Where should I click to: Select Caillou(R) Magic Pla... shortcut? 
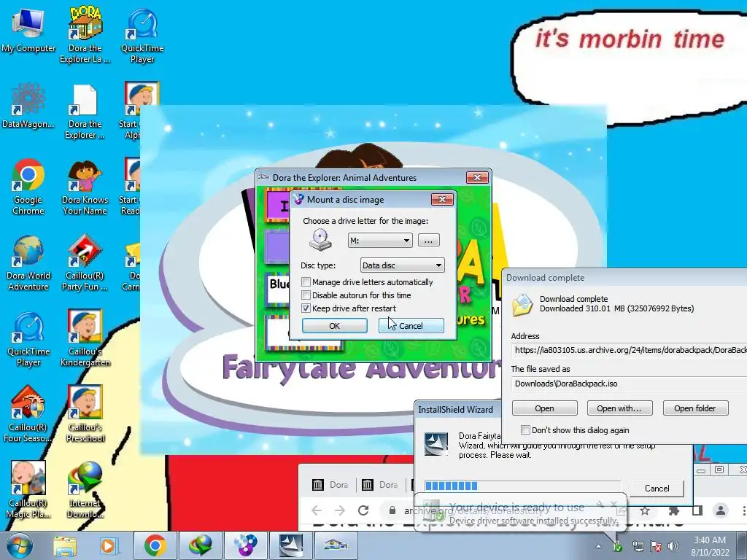point(28,491)
